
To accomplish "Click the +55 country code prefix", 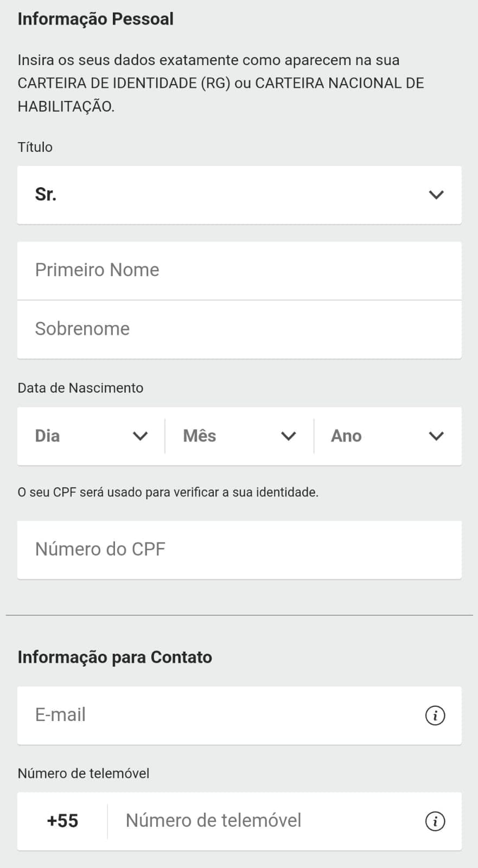I will pos(62,821).
